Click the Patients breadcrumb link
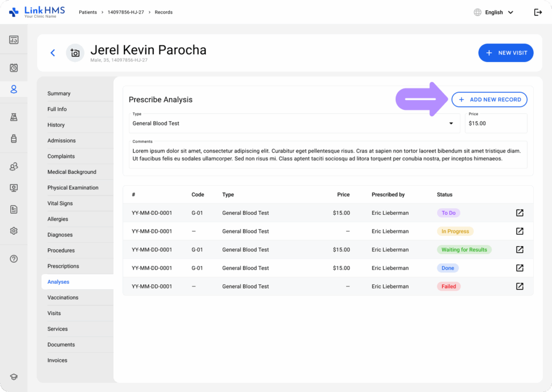 88,12
